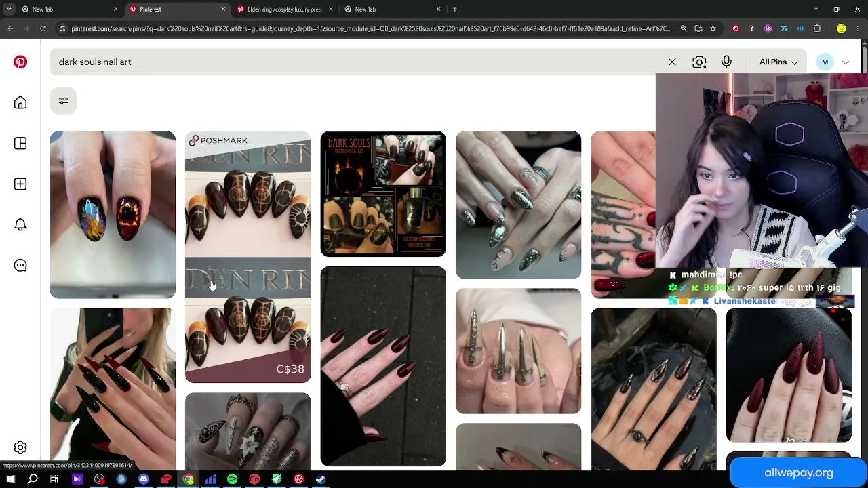Open Steam from the taskbar
This screenshot has width=868, height=488.
coord(320,479)
